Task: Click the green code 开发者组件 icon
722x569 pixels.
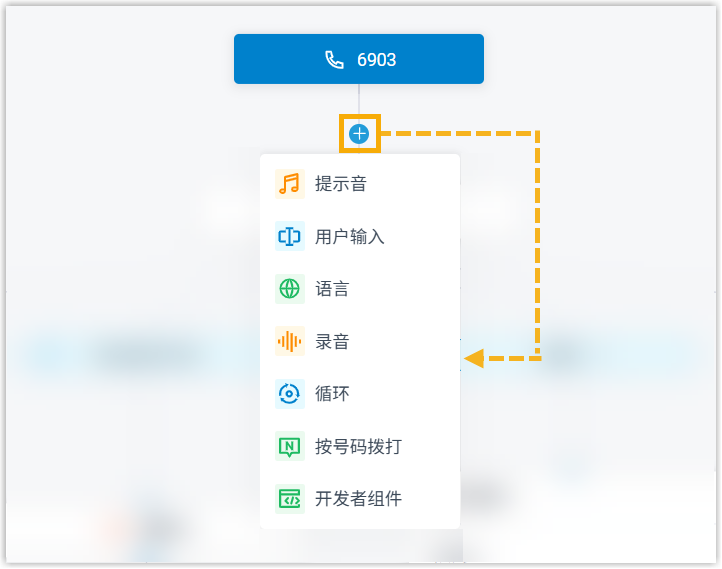Action: point(289,498)
